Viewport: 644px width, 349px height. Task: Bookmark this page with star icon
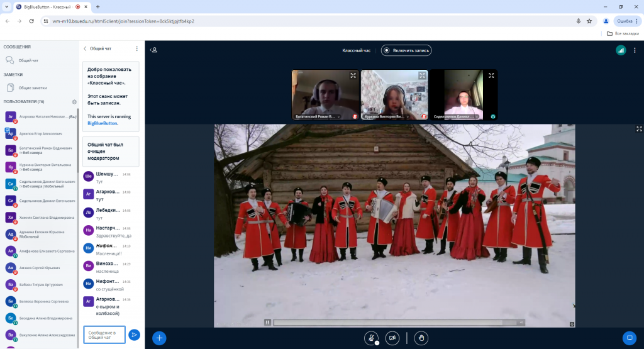(x=589, y=21)
